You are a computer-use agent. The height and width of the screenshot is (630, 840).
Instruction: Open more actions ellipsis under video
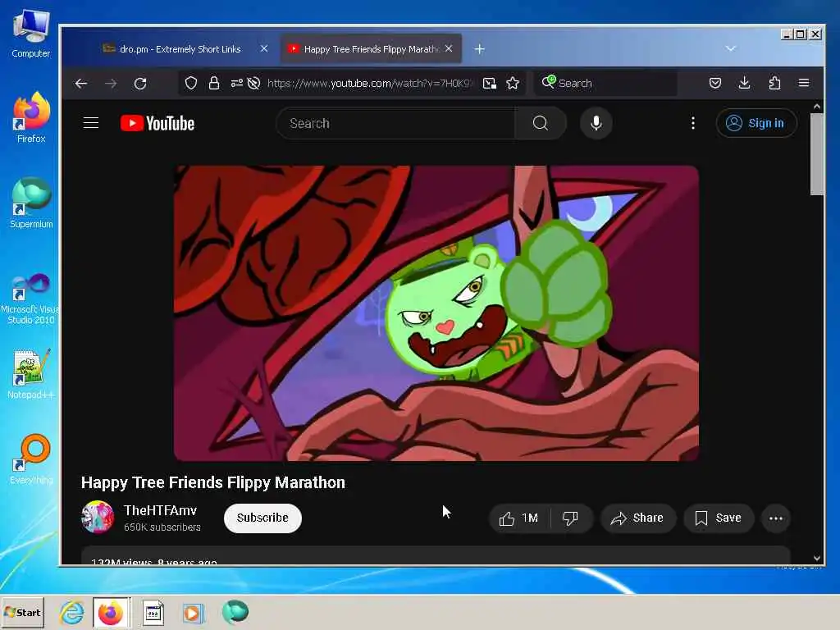point(776,518)
